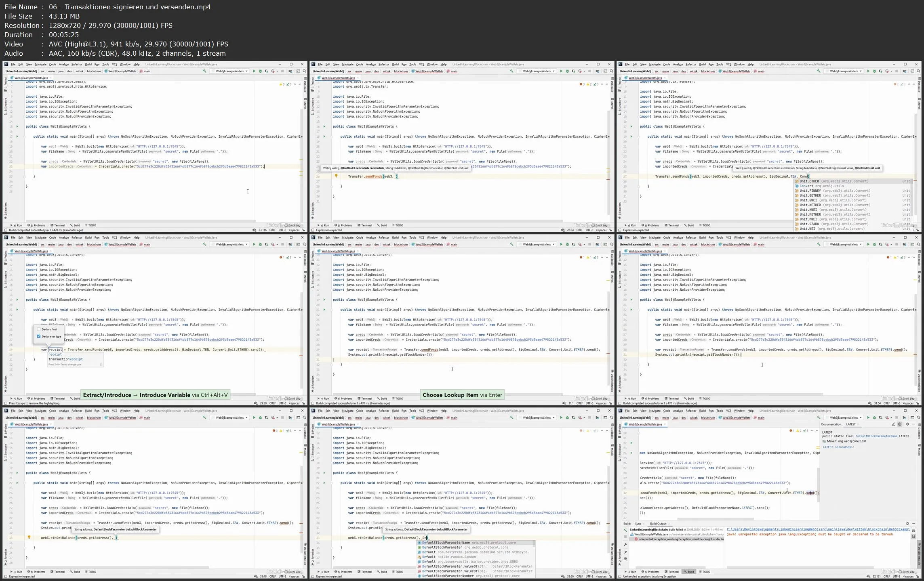Open the File menu in the 23:116 frame

pos(13,64)
